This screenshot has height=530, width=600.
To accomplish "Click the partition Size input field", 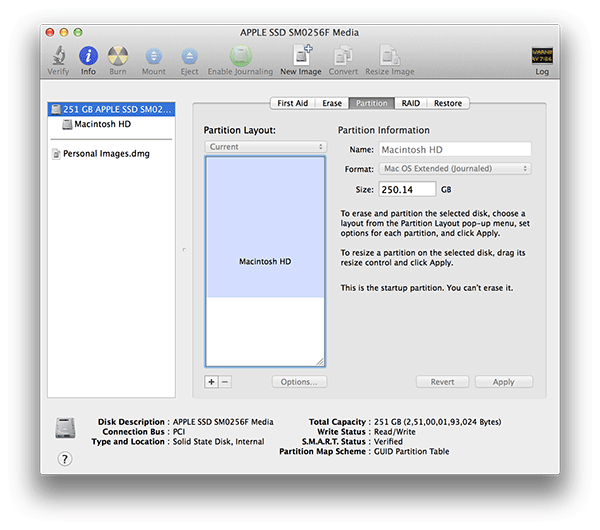I will tap(407, 189).
